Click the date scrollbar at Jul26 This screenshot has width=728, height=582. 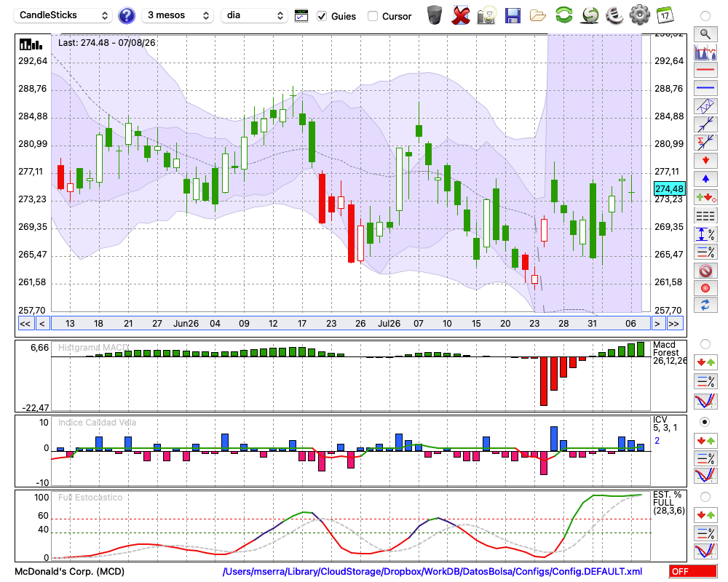tap(389, 324)
